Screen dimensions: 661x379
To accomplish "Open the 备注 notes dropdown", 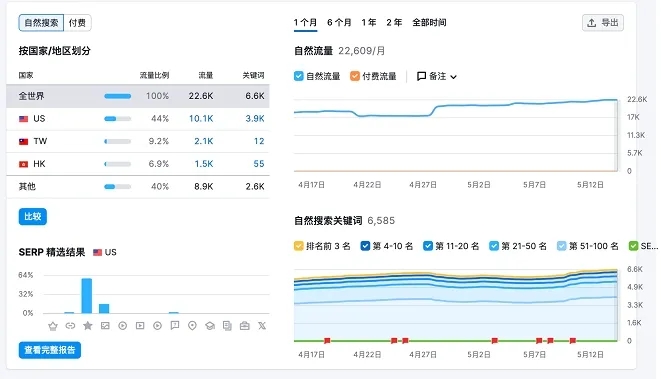I will click(x=437, y=76).
